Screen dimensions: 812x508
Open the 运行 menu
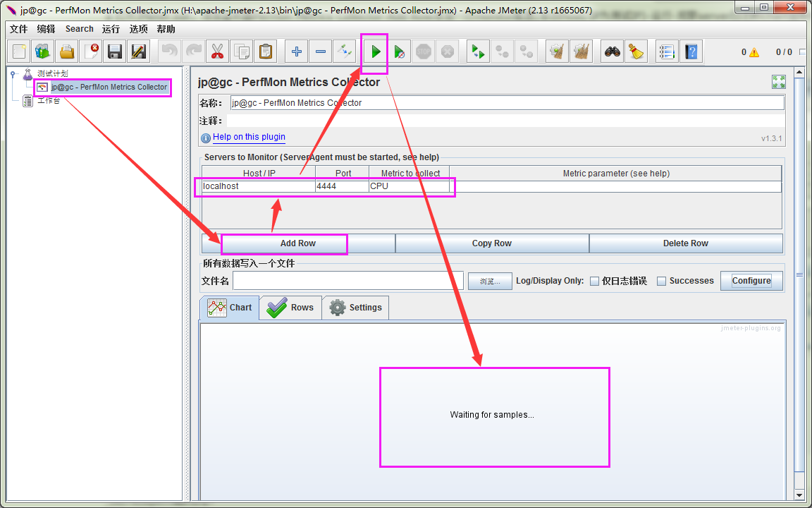(111, 29)
